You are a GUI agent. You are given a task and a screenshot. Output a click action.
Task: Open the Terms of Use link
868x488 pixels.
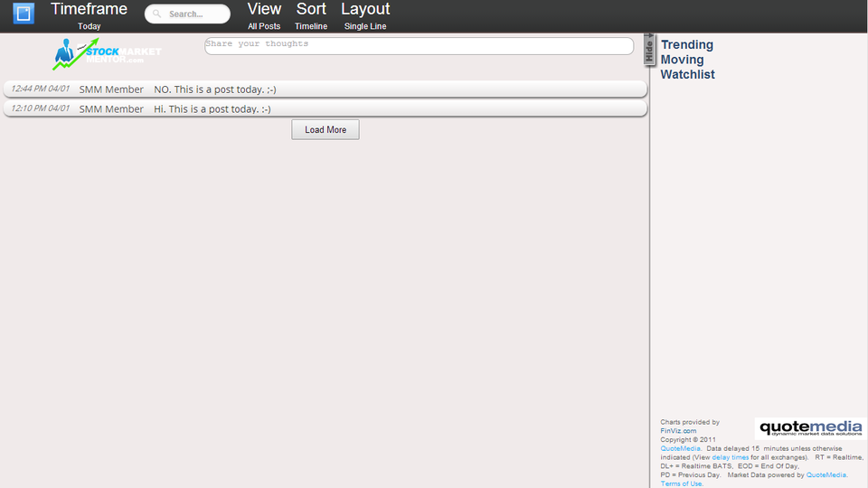[x=682, y=483]
